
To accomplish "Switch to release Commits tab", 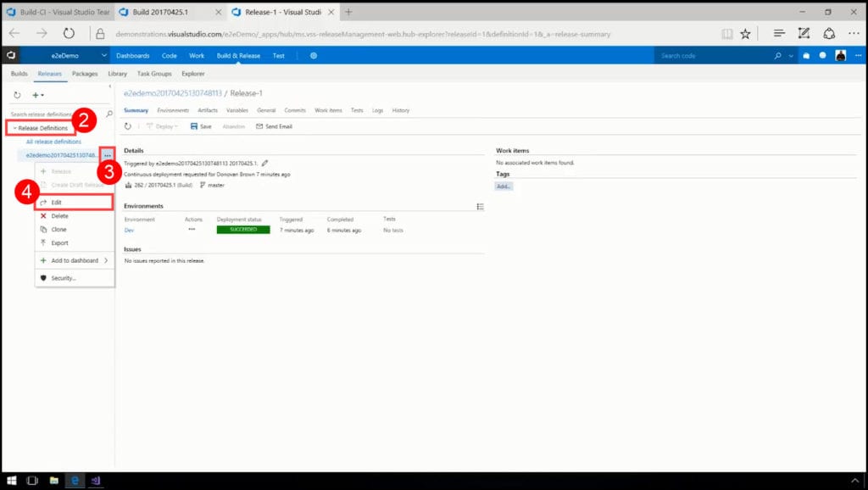I will pos(295,111).
